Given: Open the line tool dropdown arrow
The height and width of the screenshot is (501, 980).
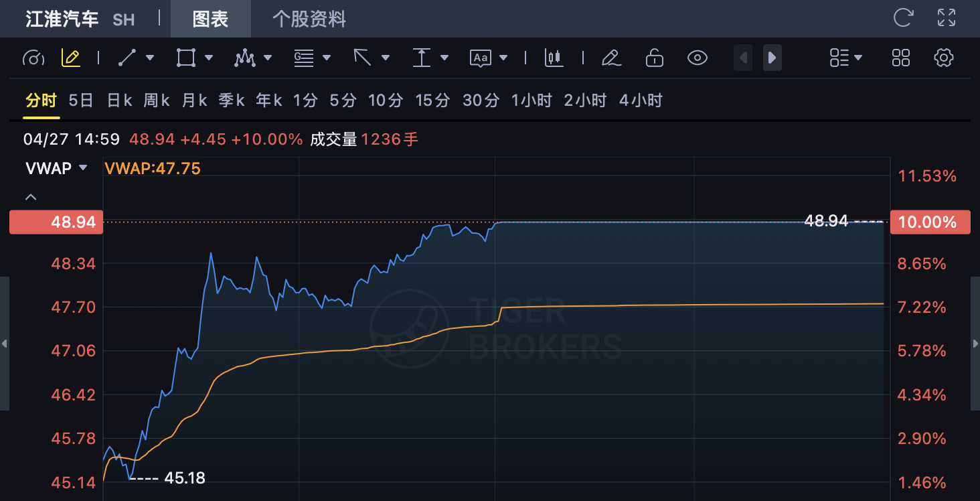Looking at the screenshot, I should [x=150, y=58].
